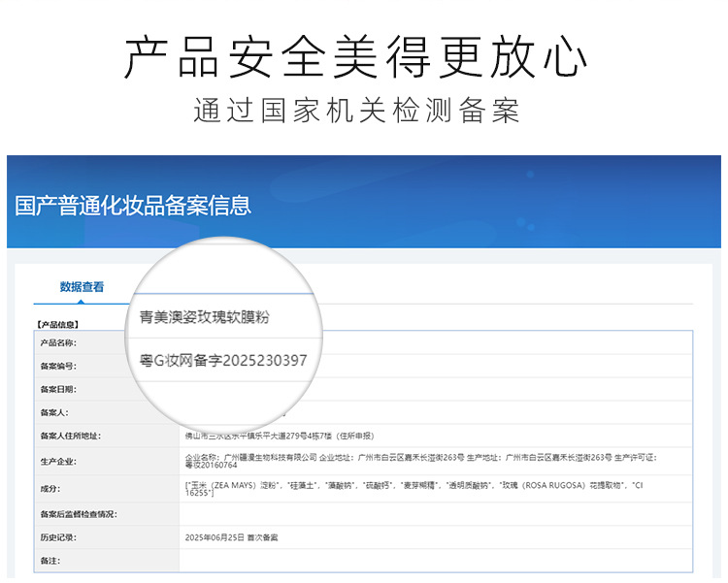This screenshot has height=583, width=728.
Task: Click the 历史记录 row label
Action: pyautogui.click(x=58, y=537)
